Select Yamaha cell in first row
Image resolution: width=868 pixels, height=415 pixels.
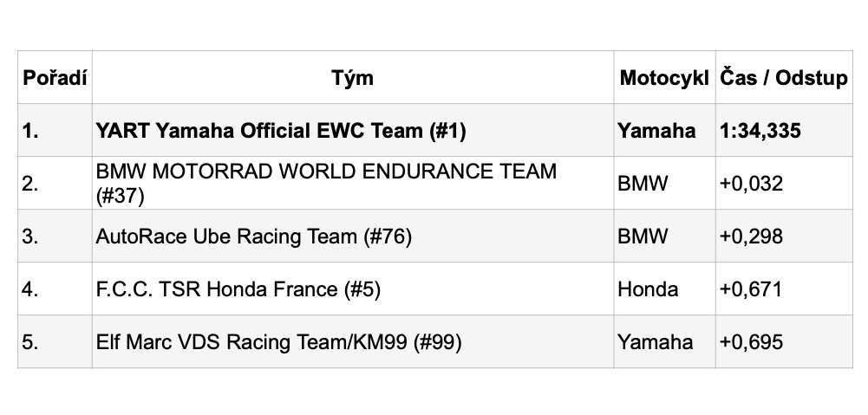pyautogui.click(x=664, y=130)
